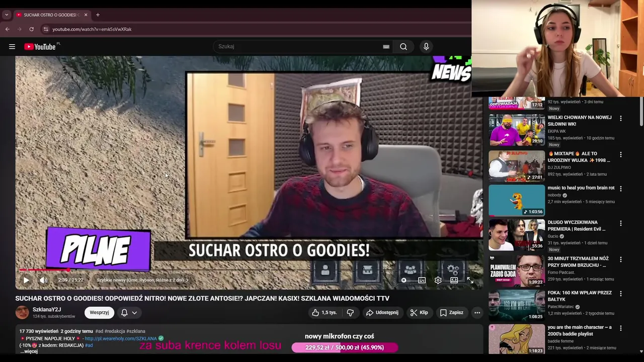The image size is (644, 362).
Task: Go back in browser history
Action: tap(8, 29)
